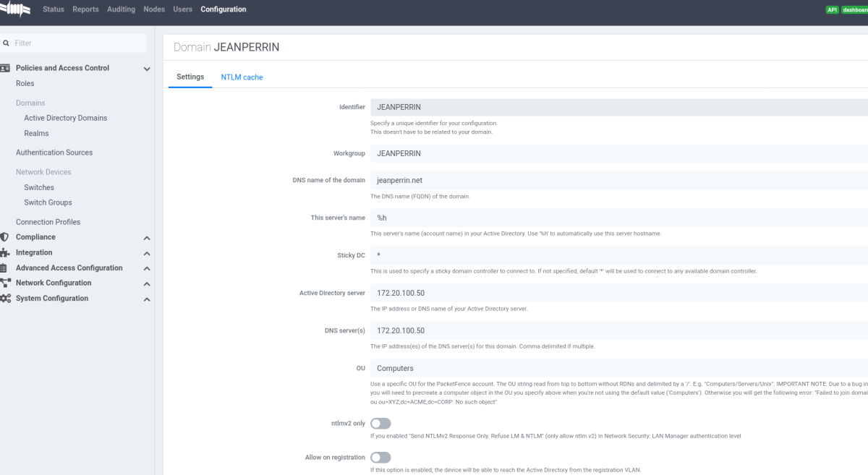The image size is (868, 475).
Task: Switch to the Settings tab
Action: point(190,77)
